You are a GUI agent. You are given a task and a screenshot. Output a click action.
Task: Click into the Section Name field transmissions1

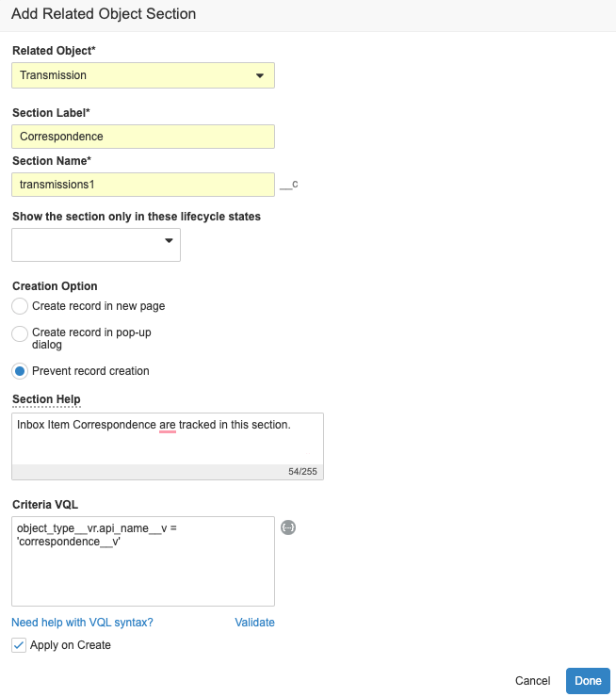pyautogui.click(x=143, y=185)
